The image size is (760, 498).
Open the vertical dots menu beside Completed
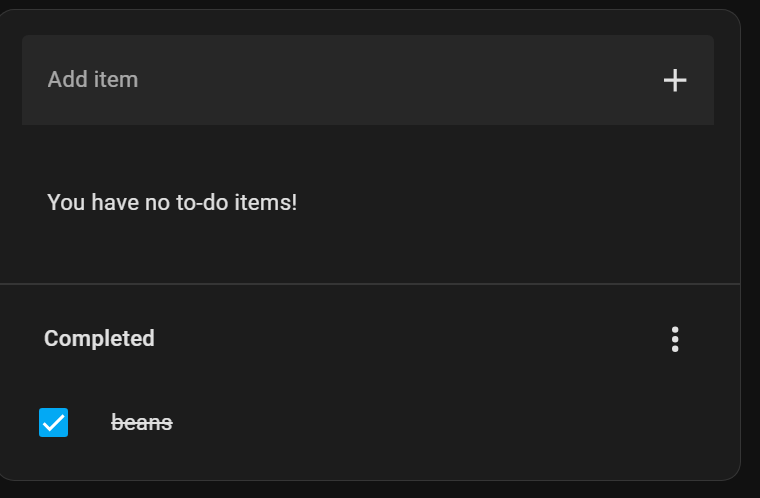coord(675,339)
